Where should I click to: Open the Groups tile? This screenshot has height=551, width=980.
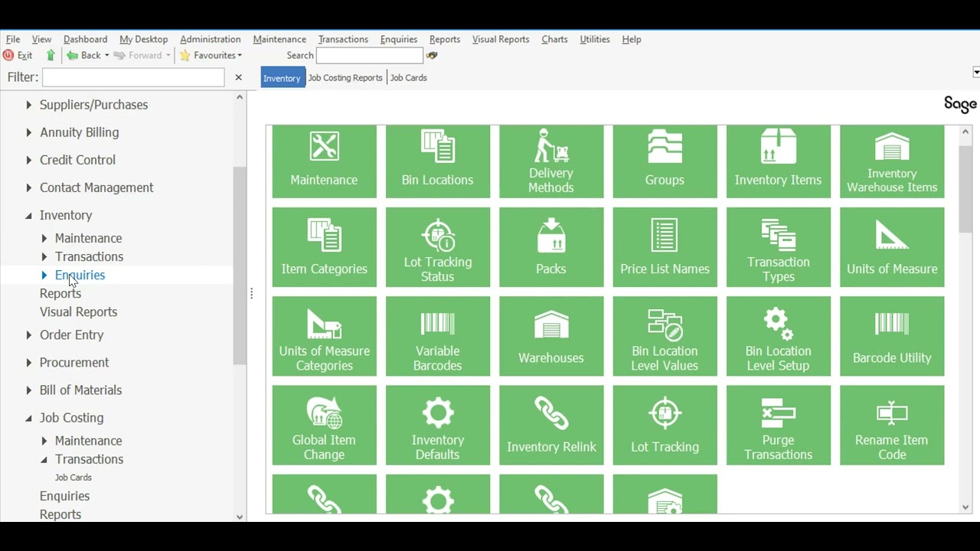coord(665,161)
